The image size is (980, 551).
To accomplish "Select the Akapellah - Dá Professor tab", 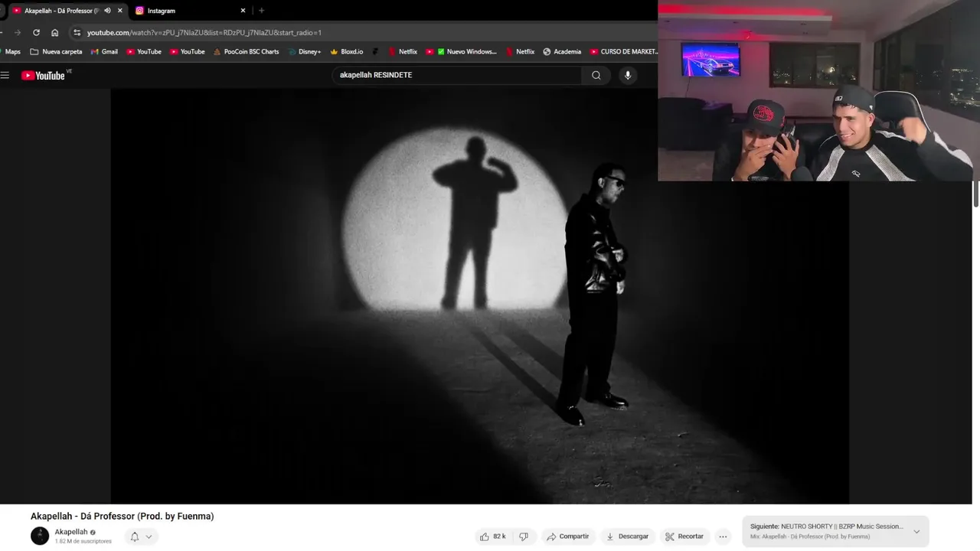I will coord(61,11).
